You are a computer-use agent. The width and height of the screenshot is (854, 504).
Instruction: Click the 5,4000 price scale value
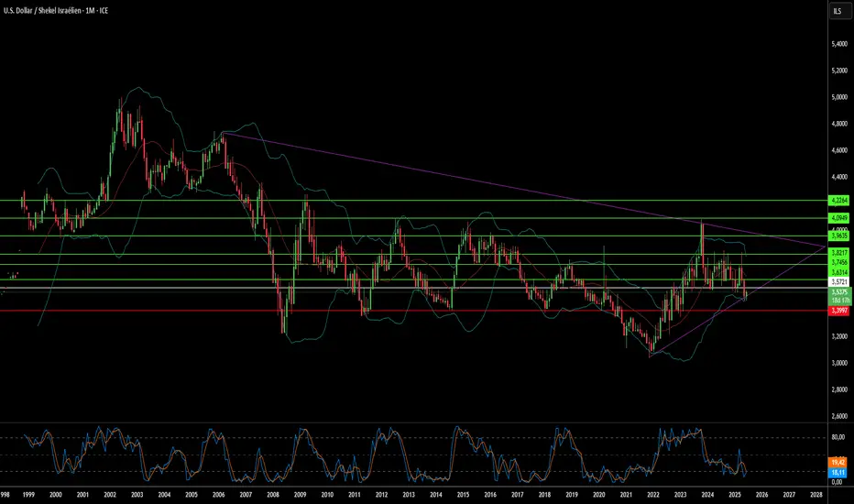(x=838, y=44)
